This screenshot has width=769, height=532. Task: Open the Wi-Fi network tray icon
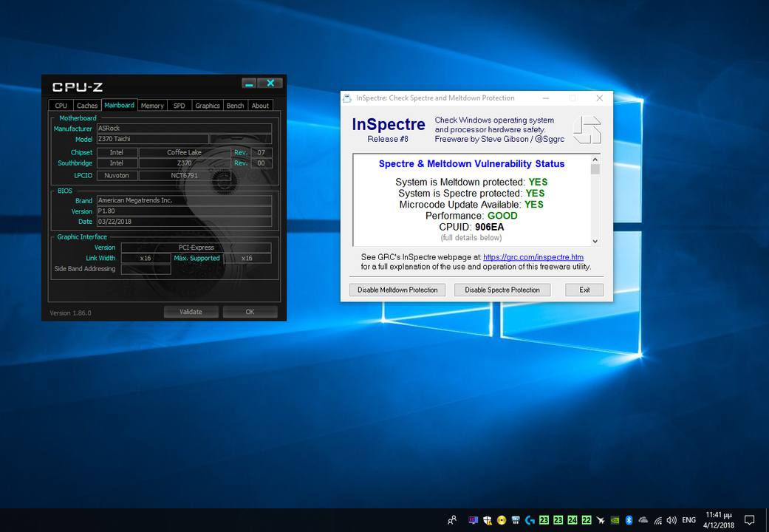pyautogui.click(x=657, y=520)
